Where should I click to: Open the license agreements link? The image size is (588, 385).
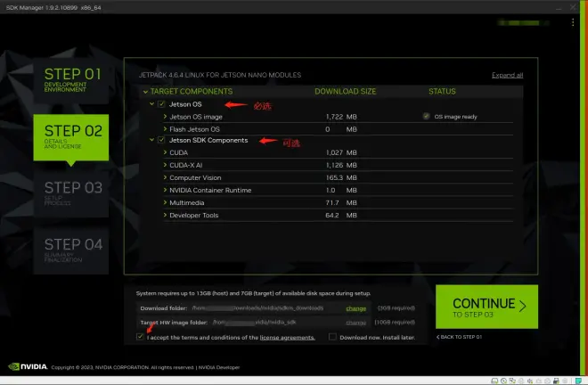tap(287, 338)
